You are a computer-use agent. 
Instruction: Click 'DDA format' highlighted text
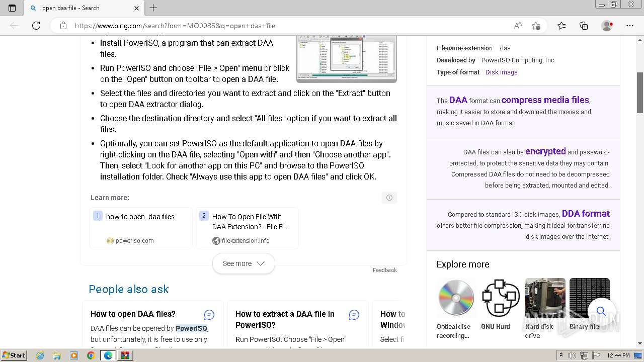pos(586,214)
